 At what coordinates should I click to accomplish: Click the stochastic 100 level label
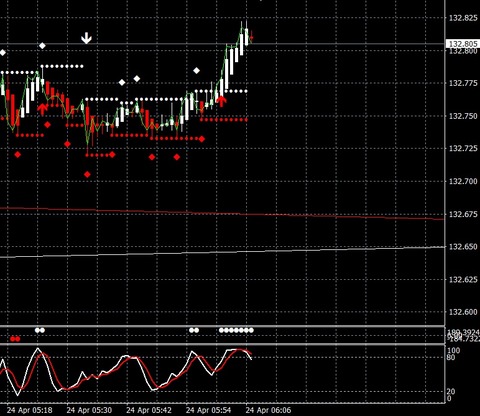tap(453, 350)
